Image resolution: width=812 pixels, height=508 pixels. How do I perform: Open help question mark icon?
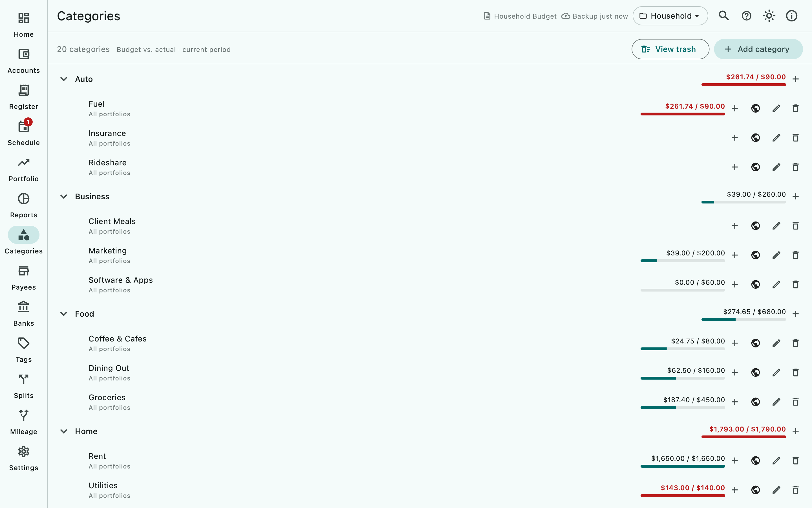(746, 16)
